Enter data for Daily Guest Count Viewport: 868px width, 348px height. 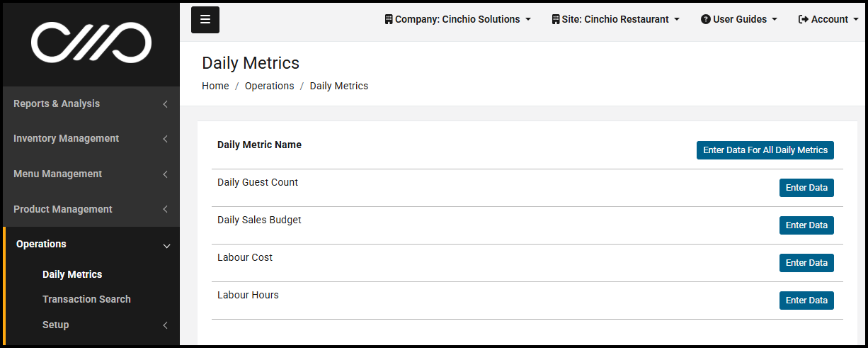806,188
